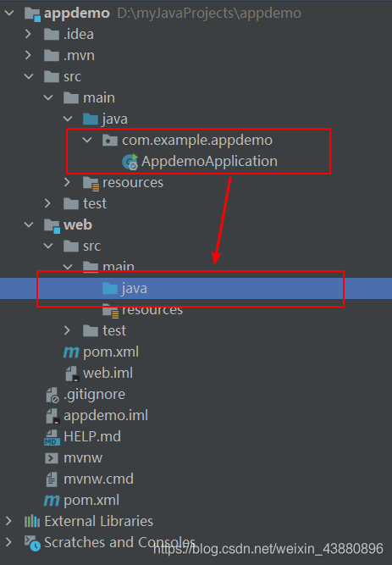
Task: Expand the External Libraries node
Action: click(x=8, y=521)
